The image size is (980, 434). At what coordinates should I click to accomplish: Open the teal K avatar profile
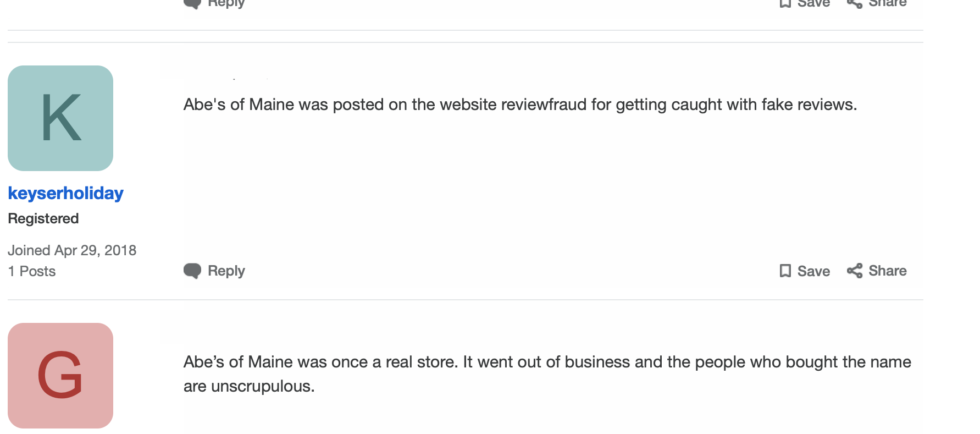point(60,118)
